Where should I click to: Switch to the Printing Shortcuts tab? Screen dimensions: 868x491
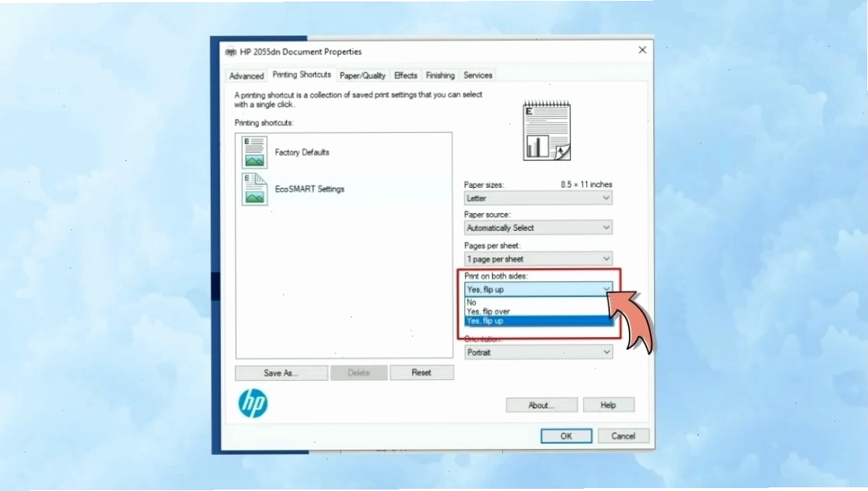(x=301, y=74)
